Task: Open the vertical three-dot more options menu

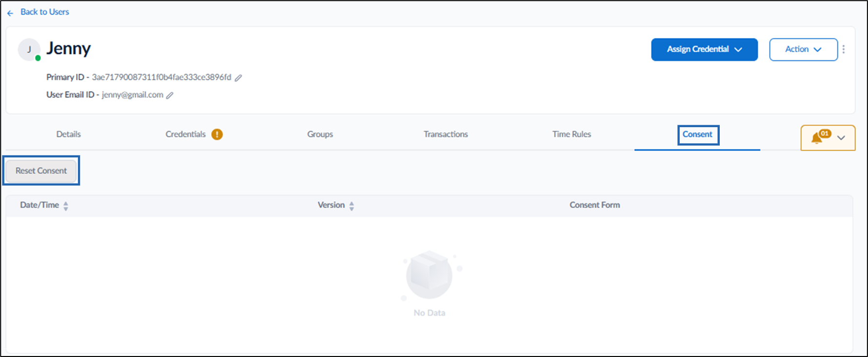Action: click(844, 49)
